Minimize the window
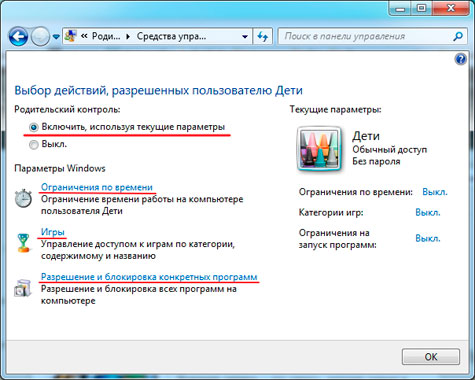475x380 pixels. click(x=400, y=8)
